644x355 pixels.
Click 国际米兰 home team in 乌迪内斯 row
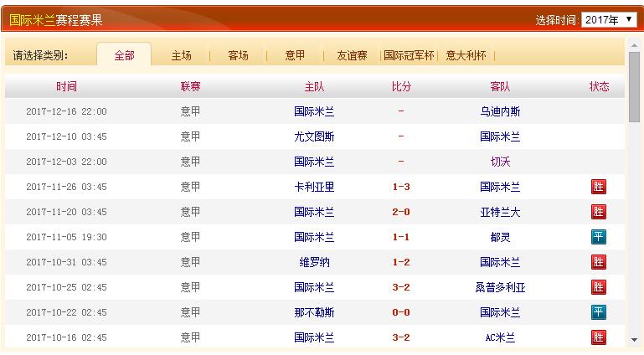(314, 111)
